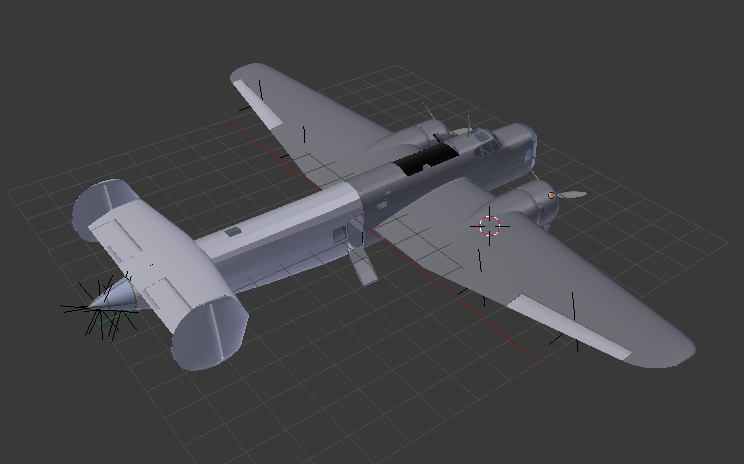Select the far engine nacelle

(x=428, y=133)
